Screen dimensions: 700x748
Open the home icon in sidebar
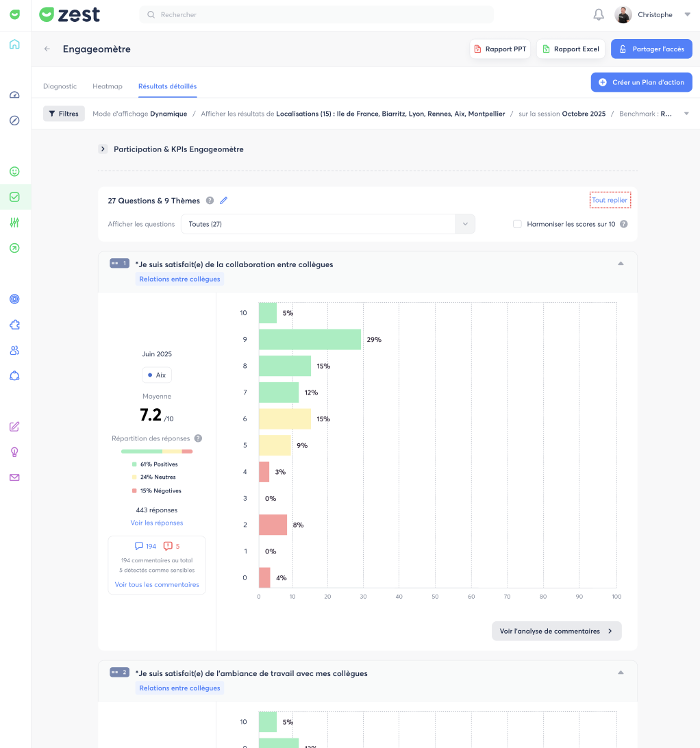coord(15,45)
